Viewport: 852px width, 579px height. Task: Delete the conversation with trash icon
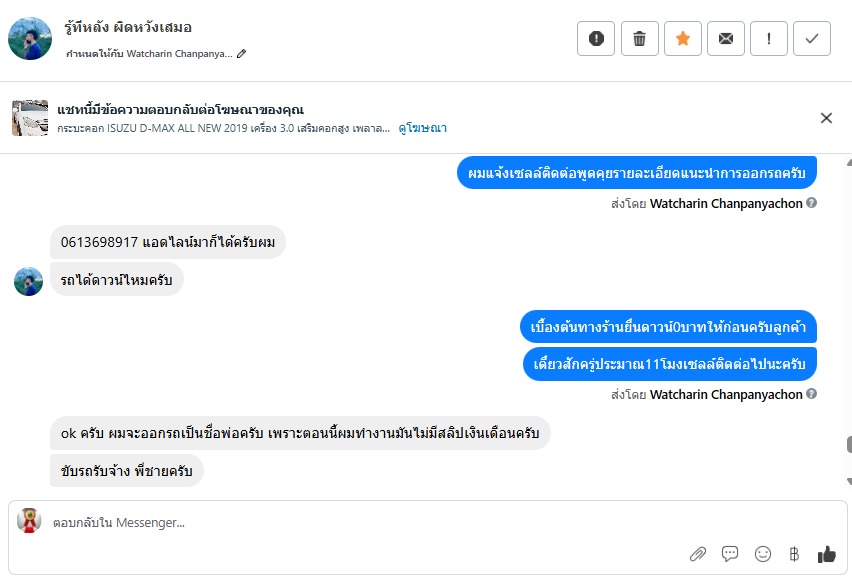click(x=639, y=38)
